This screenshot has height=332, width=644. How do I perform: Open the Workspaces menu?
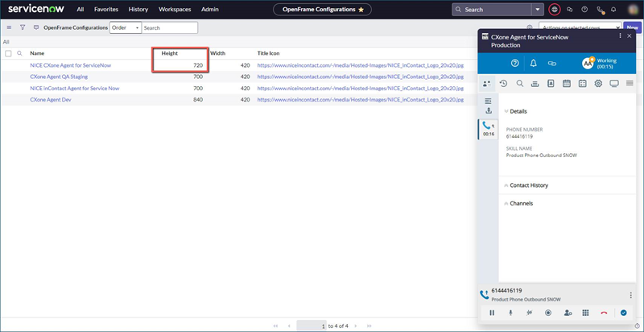point(175,9)
